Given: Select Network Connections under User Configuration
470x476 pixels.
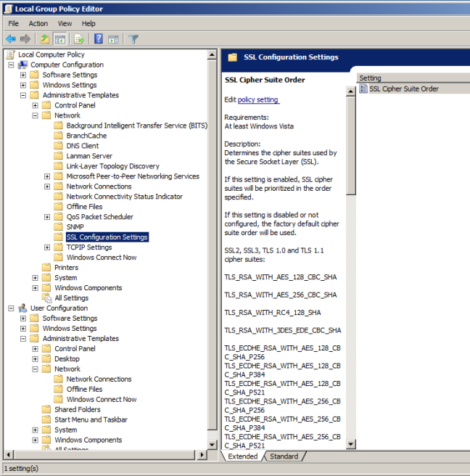Looking at the screenshot, I should 99,379.
